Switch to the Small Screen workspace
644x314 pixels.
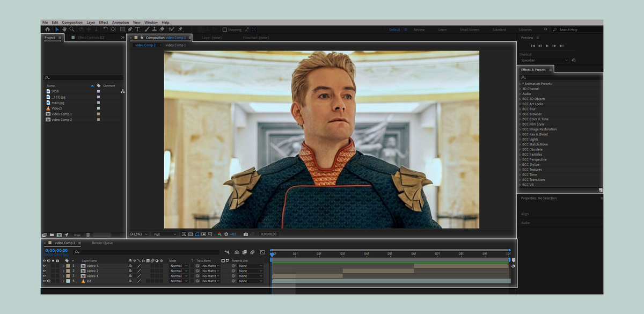(470, 30)
